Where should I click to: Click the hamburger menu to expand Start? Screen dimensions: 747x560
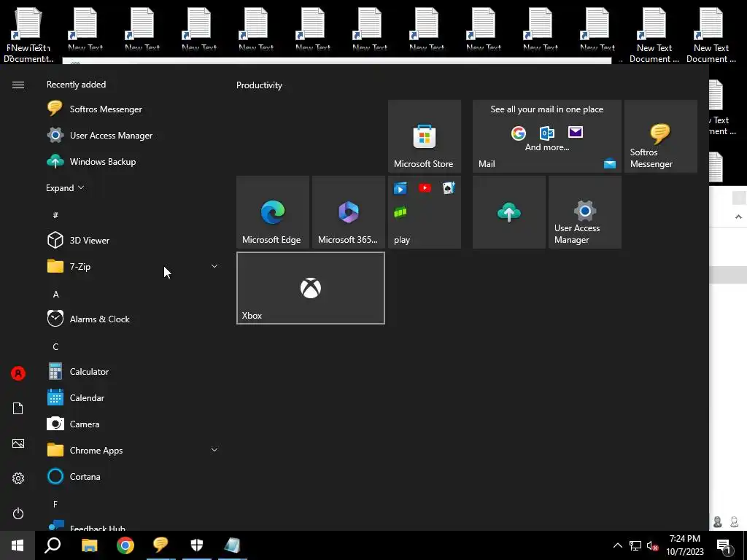(x=18, y=85)
